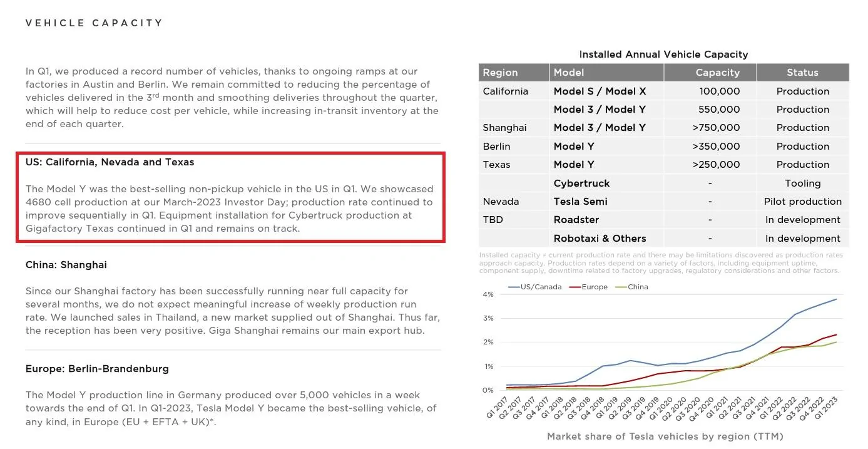
Task: Click the 550,000 capacity value
Action: pos(719,110)
